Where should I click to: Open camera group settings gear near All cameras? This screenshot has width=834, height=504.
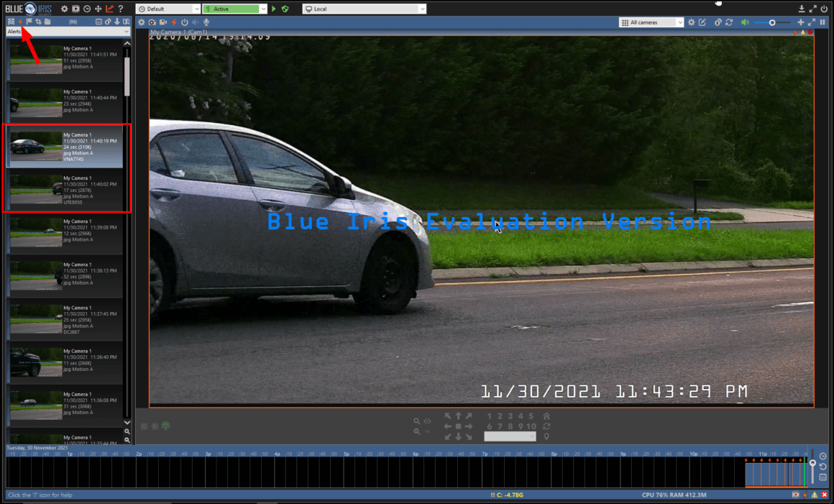point(692,22)
